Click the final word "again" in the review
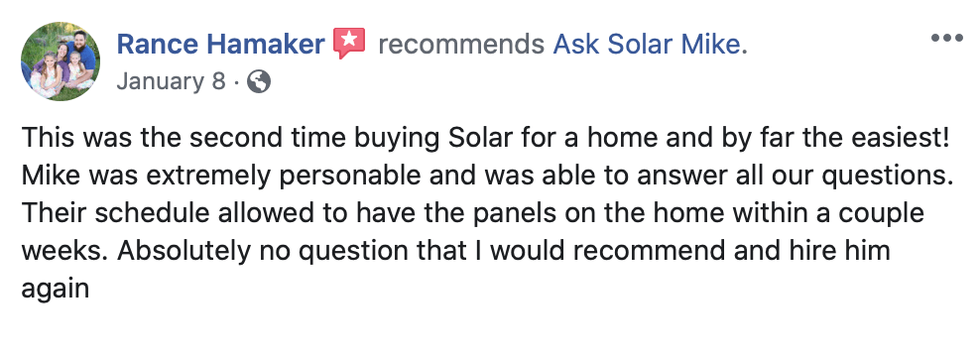 tap(55, 290)
